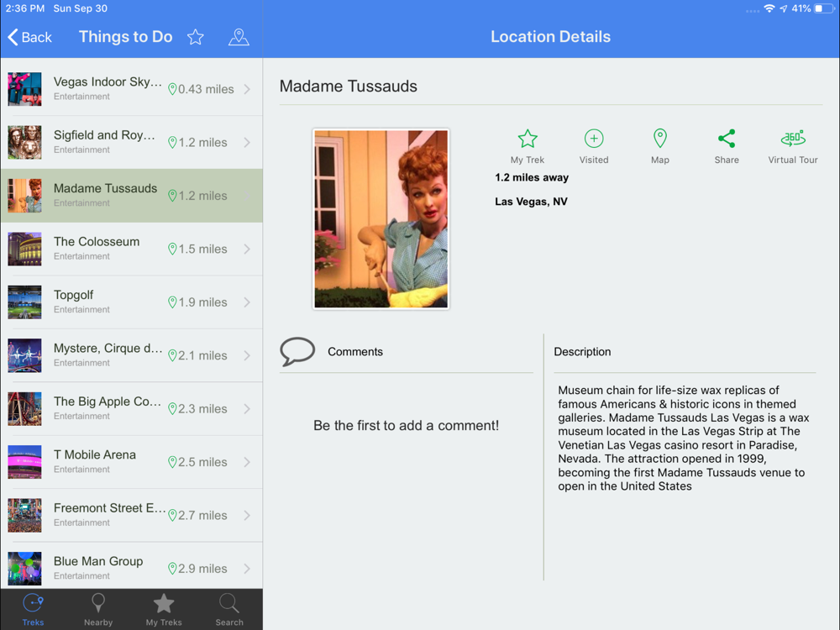The width and height of the screenshot is (840, 630).
Task: Tap the Madame Tussauds detail title
Action: click(x=349, y=86)
